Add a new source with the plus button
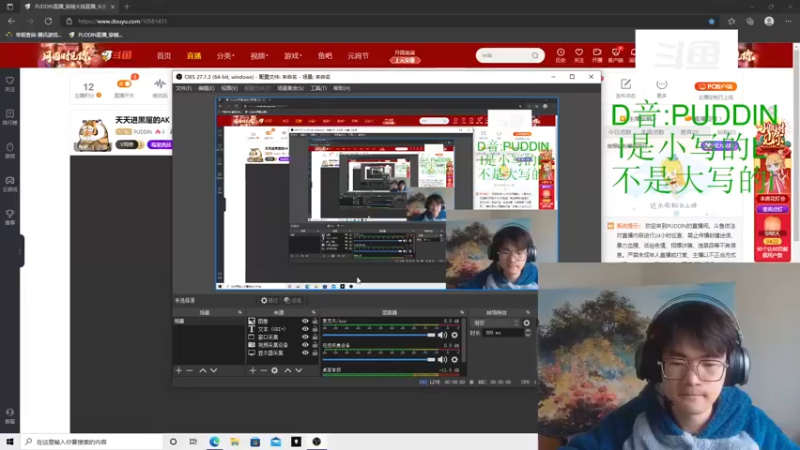 [253, 370]
